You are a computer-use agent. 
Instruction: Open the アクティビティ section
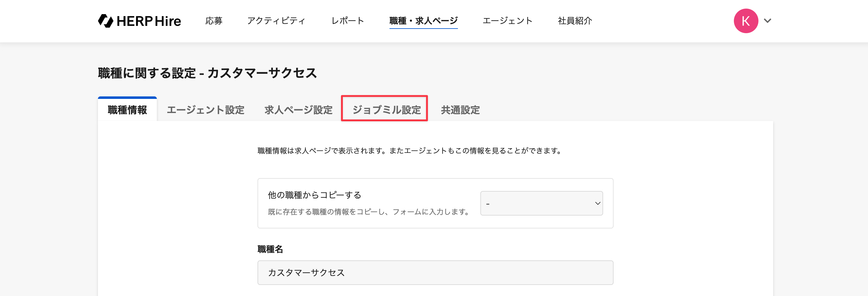tap(276, 21)
